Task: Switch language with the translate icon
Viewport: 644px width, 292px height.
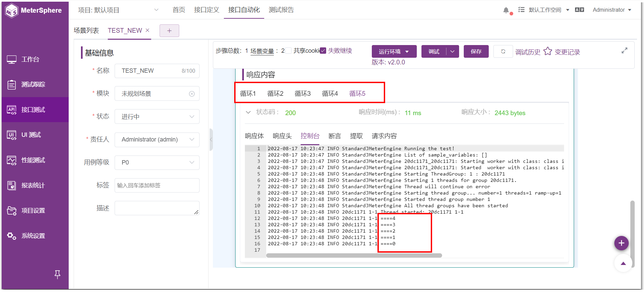Action: [579, 10]
